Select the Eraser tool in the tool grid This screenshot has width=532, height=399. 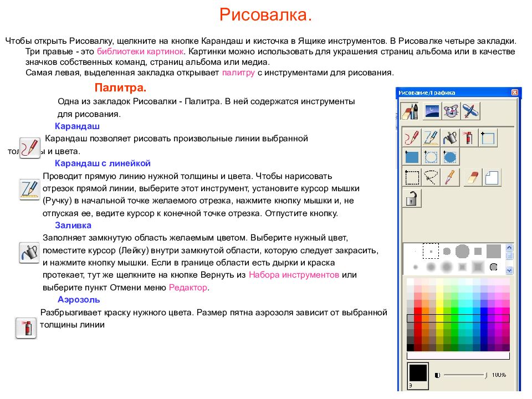click(x=473, y=177)
